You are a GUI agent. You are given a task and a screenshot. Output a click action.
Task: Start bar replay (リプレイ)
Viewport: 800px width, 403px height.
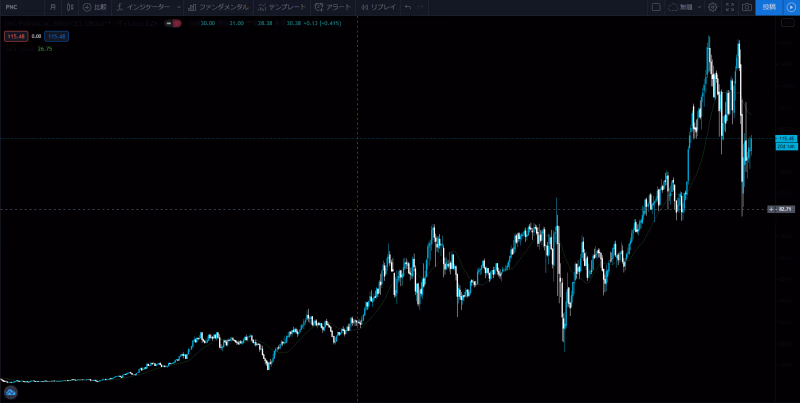tap(378, 7)
